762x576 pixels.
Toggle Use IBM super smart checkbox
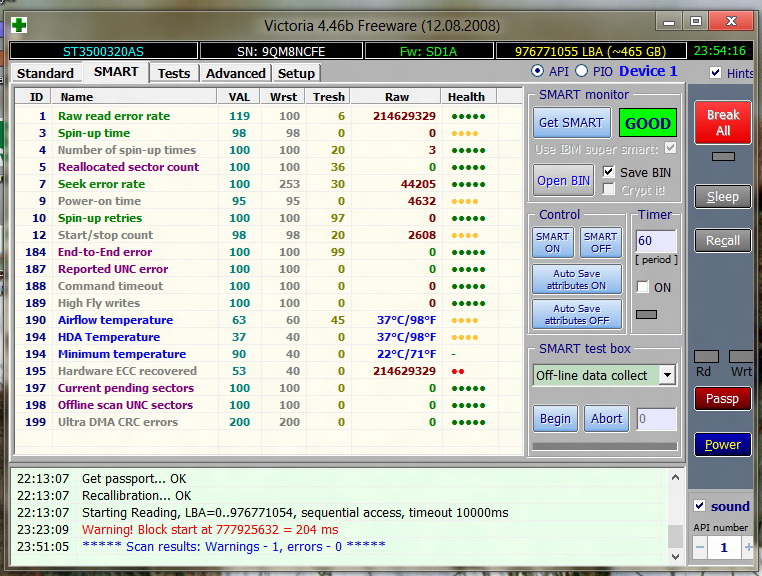click(x=670, y=148)
